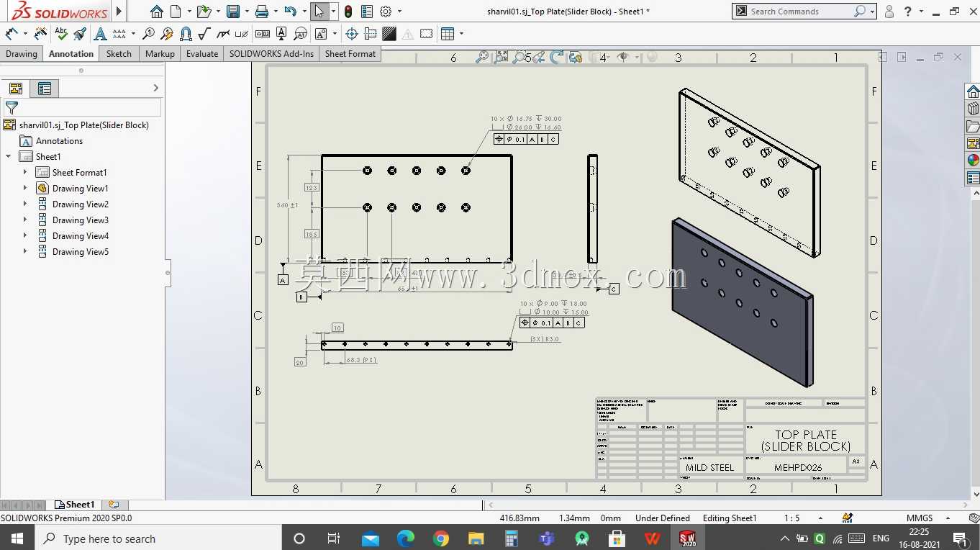Add a Datum Feature symbol
This screenshot has height=550, width=980.
(281, 34)
